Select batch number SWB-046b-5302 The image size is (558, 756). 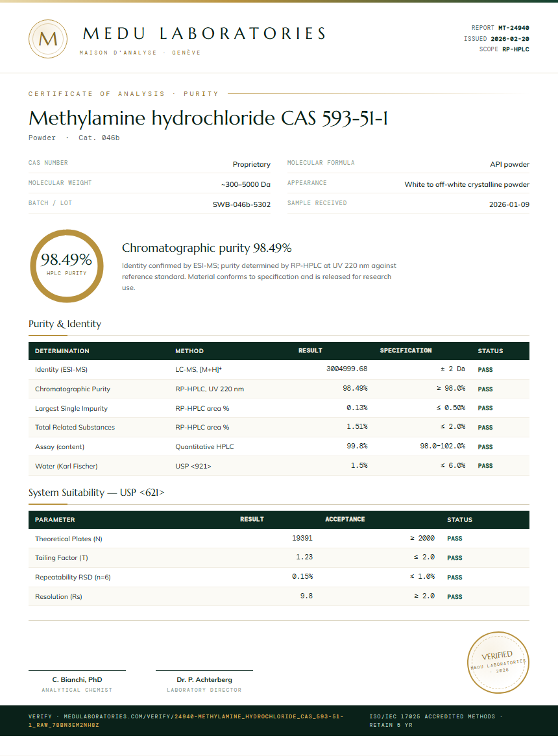click(x=241, y=205)
